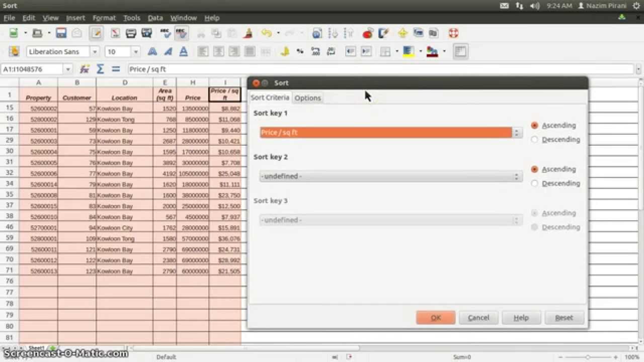Open the Tools menu
The image size is (644, 362).
pos(131,18)
